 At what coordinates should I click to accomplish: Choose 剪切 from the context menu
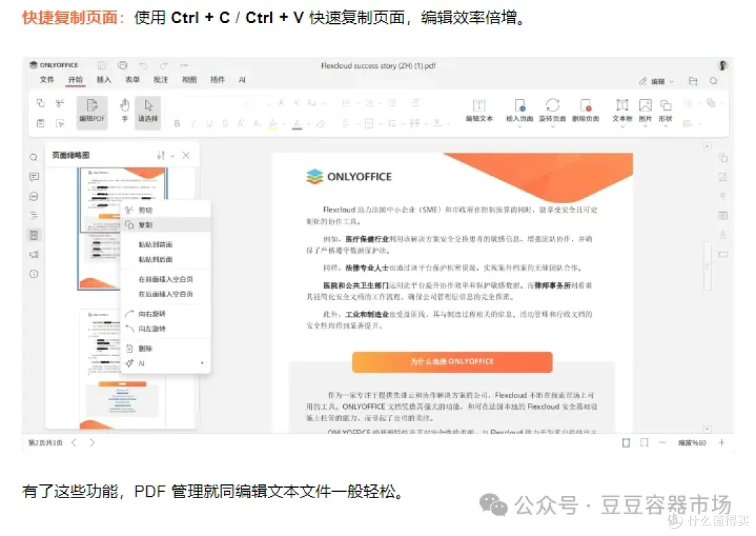(x=165, y=210)
